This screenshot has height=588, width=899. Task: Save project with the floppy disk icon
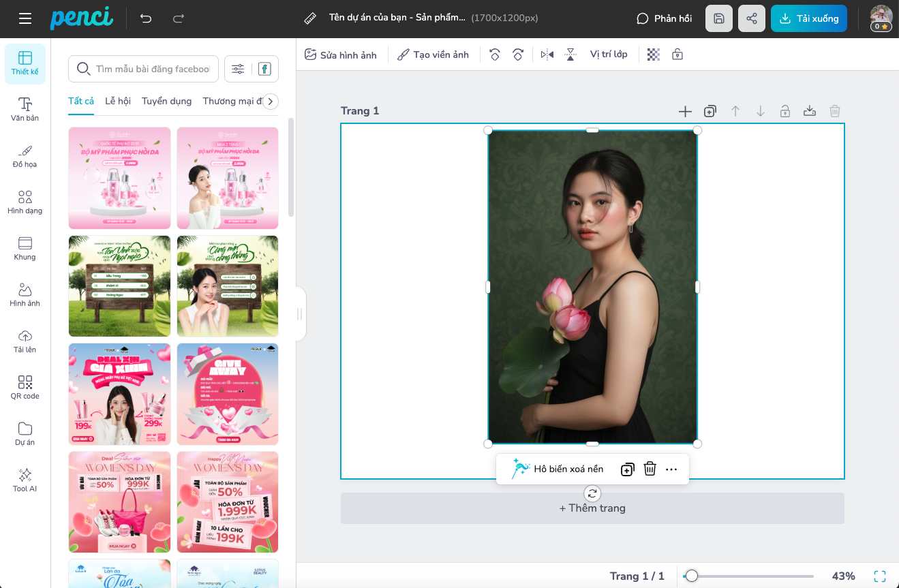point(718,18)
